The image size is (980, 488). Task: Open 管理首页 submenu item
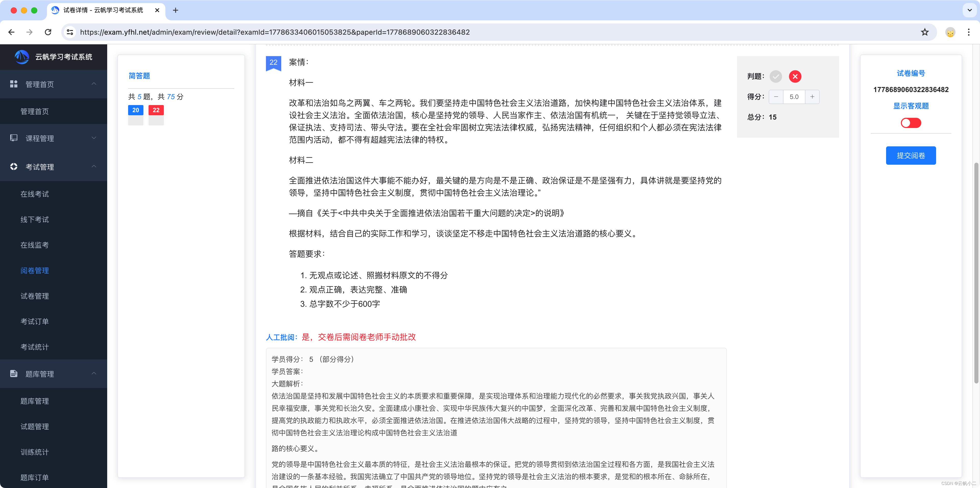(x=54, y=111)
